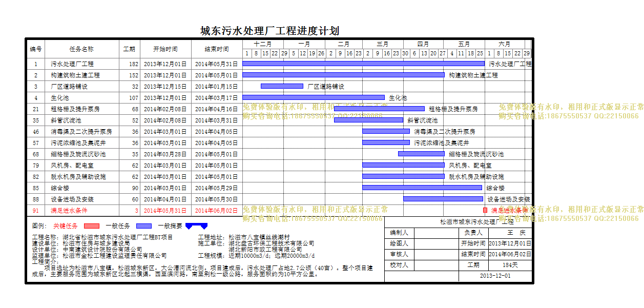
Task: Select the Gantt bar for 生化池
Action: tap(314, 97)
